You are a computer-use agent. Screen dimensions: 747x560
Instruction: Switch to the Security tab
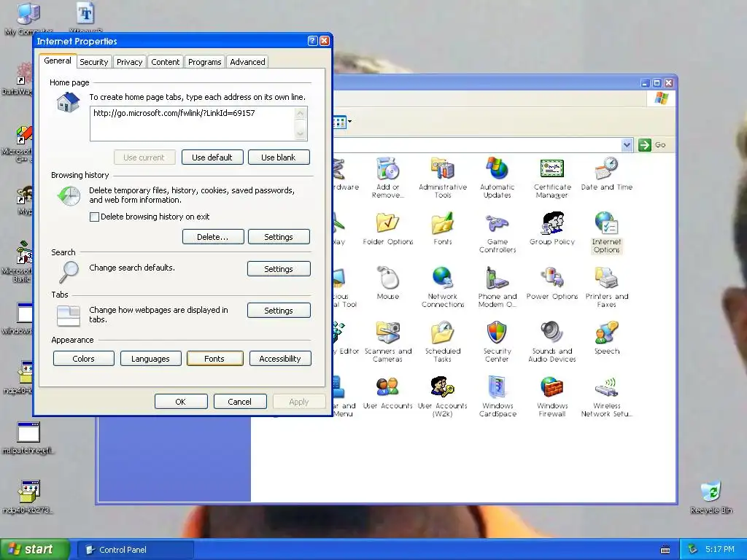[x=94, y=62]
